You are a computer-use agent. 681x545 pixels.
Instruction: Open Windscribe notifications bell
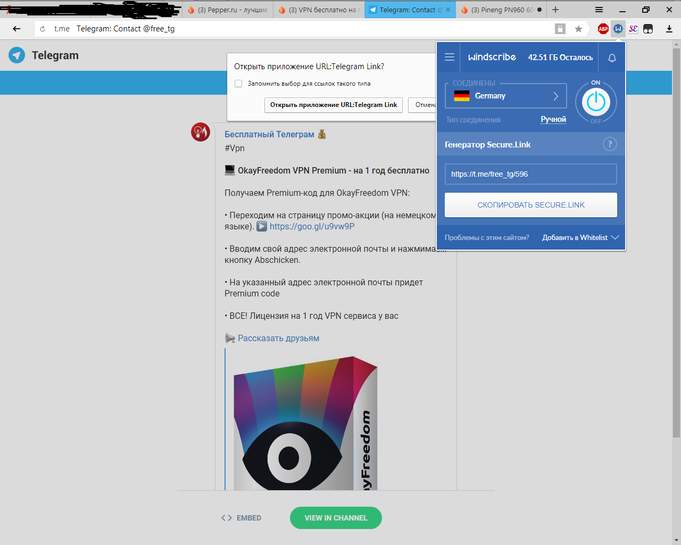coord(612,58)
